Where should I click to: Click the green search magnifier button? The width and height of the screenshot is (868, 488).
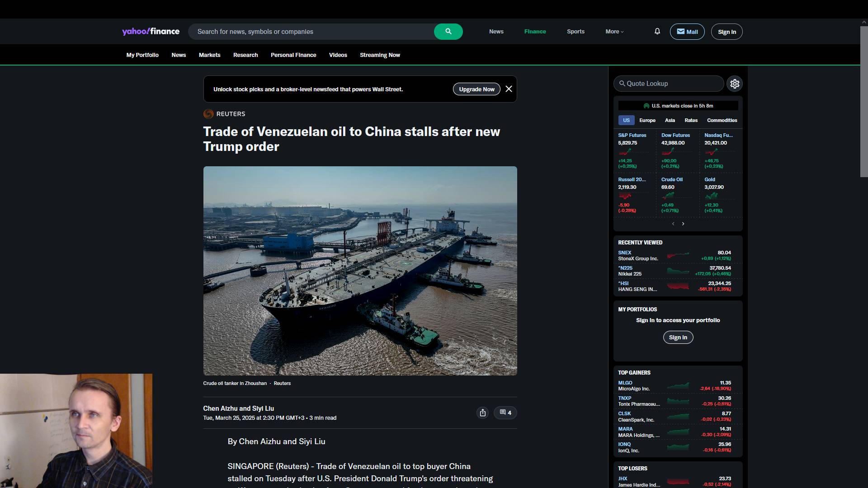click(x=448, y=32)
